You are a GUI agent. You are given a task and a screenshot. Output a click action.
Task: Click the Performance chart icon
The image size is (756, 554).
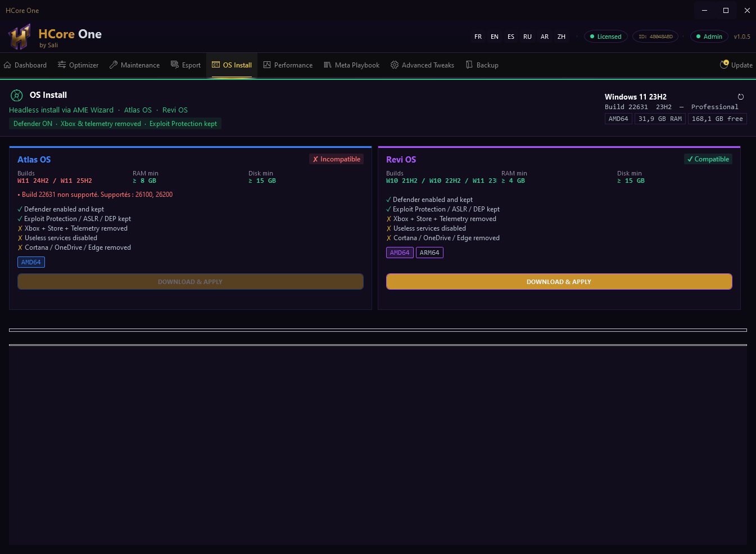pyautogui.click(x=267, y=65)
